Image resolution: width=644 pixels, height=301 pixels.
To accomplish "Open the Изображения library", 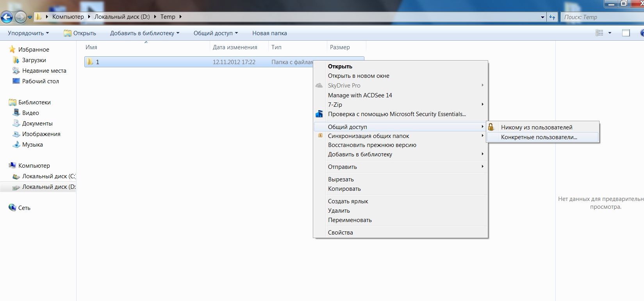I will (41, 134).
